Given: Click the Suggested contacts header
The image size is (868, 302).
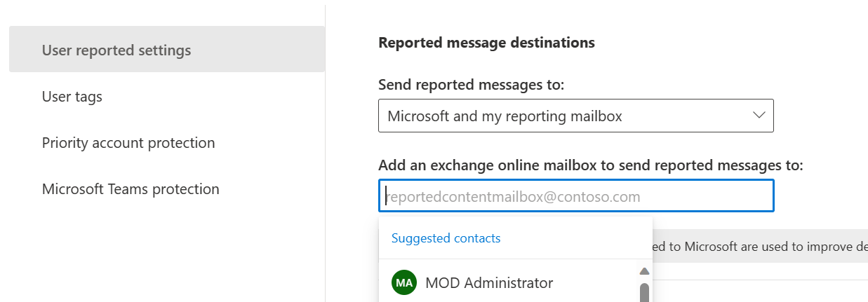Looking at the screenshot, I should click(446, 238).
